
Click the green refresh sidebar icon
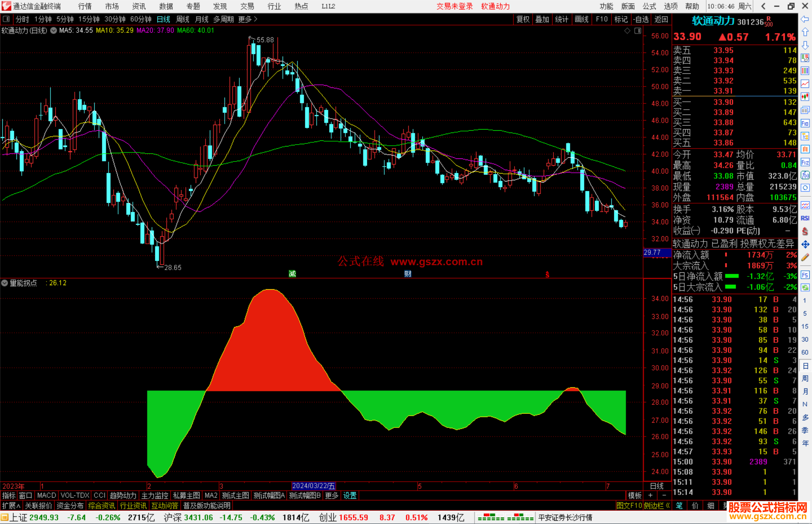click(805, 288)
